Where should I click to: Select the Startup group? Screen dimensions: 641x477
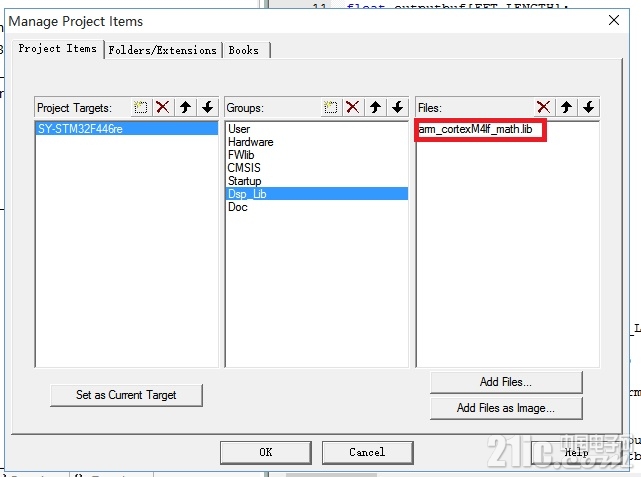click(x=316, y=181)
